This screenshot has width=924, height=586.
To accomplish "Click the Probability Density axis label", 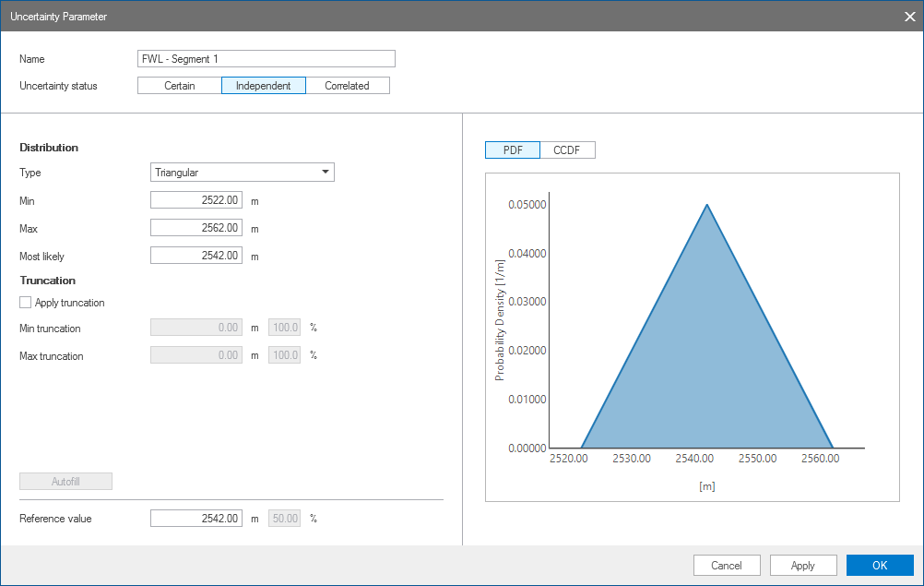I will coord(500,320).
